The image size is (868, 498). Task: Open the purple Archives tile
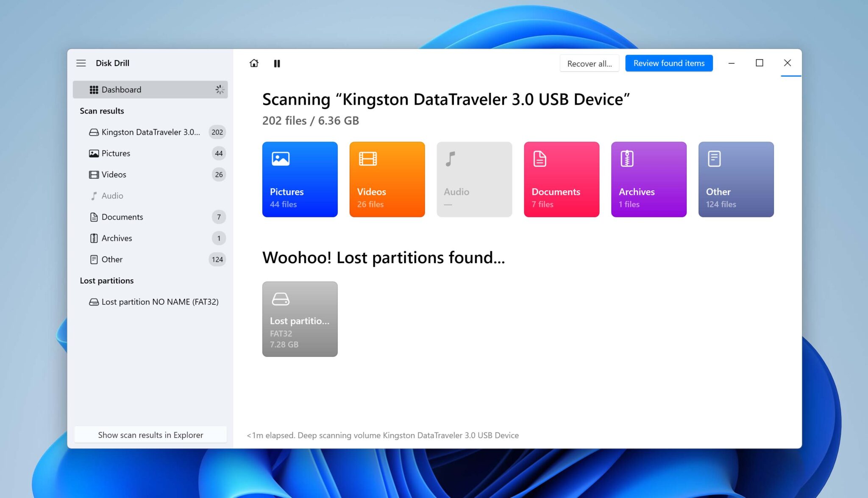pyautogui.click(x=648, y=179)
